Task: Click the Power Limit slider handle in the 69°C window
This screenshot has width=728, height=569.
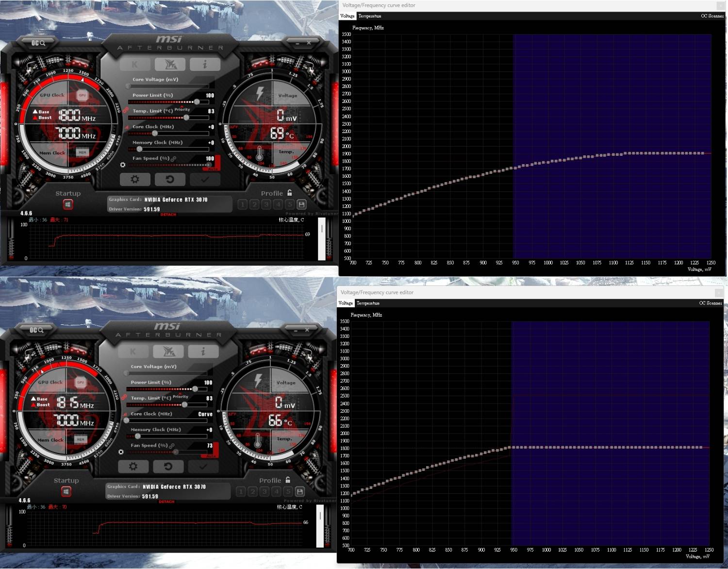Action: 197,102
